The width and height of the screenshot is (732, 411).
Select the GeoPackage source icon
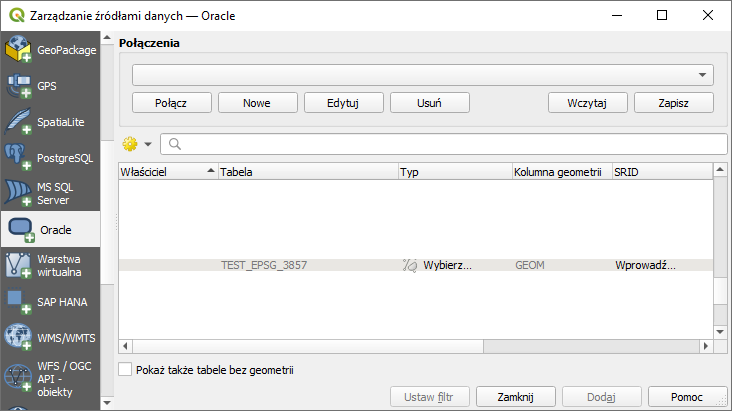point(19,50)
